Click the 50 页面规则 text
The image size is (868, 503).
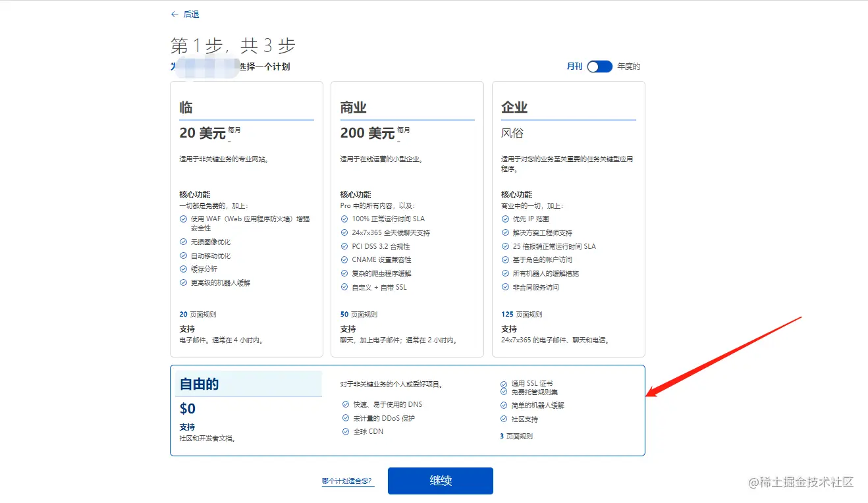(358, 315)
